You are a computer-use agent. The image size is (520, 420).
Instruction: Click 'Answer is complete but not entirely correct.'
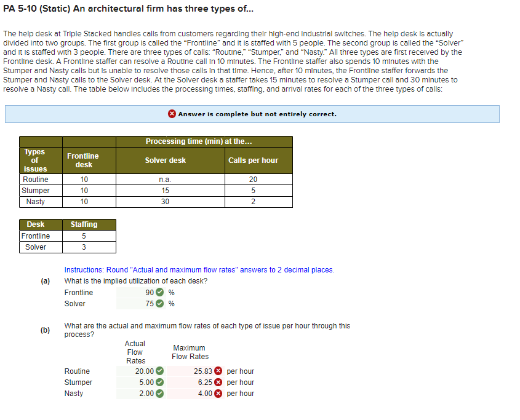[x=257, y=114]
